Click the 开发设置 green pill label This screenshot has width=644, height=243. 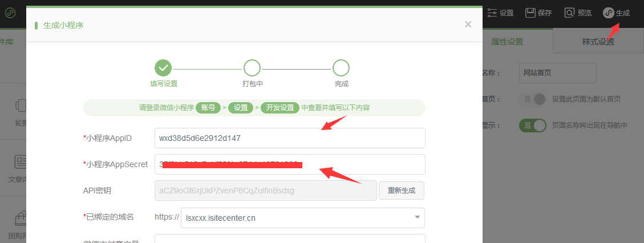point(280,108)
